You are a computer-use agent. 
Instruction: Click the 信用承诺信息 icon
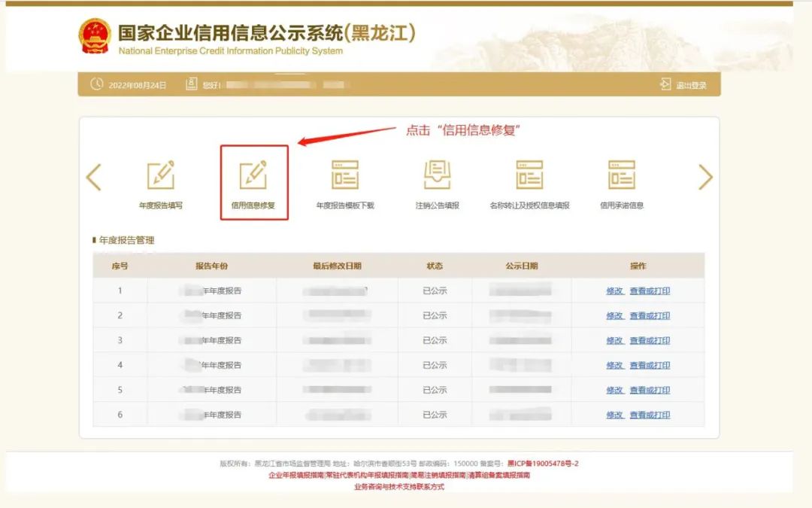point(622,175)
